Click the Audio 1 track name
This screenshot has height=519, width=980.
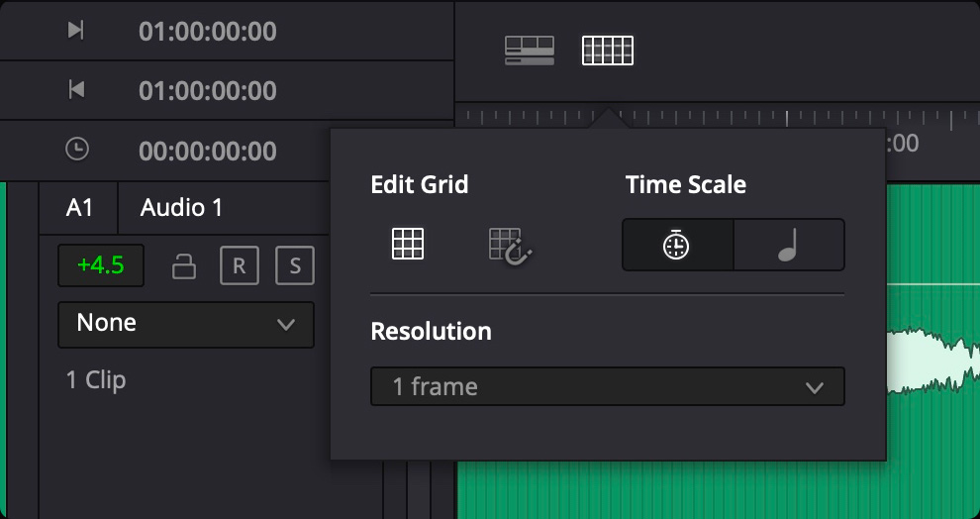pyautogui.click(x=181, y=208)
